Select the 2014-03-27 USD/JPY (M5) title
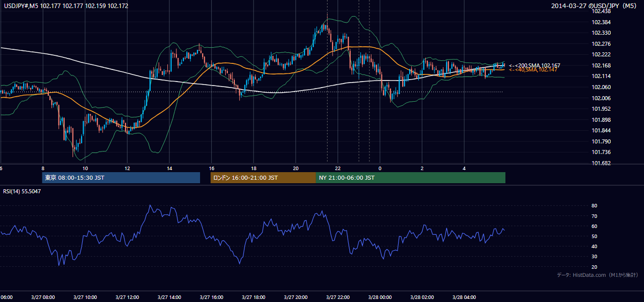Image resolution: width=644 pixels, height=302 pixels. click(x=595, y=6)
